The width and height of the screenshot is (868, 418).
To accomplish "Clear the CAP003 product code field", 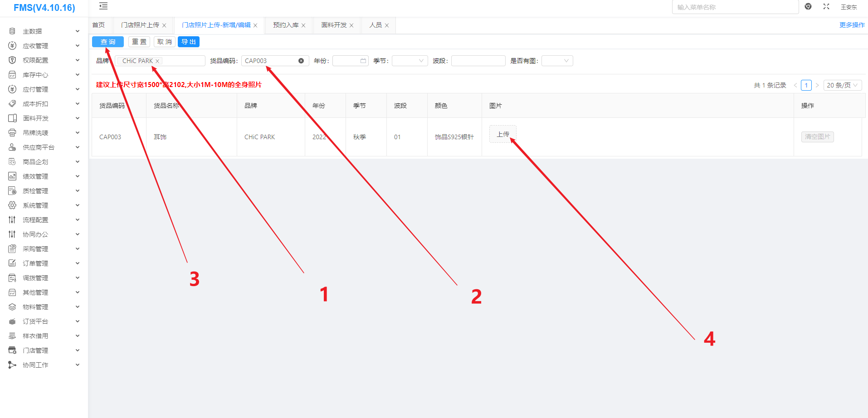I will click(x=301, y=61).
